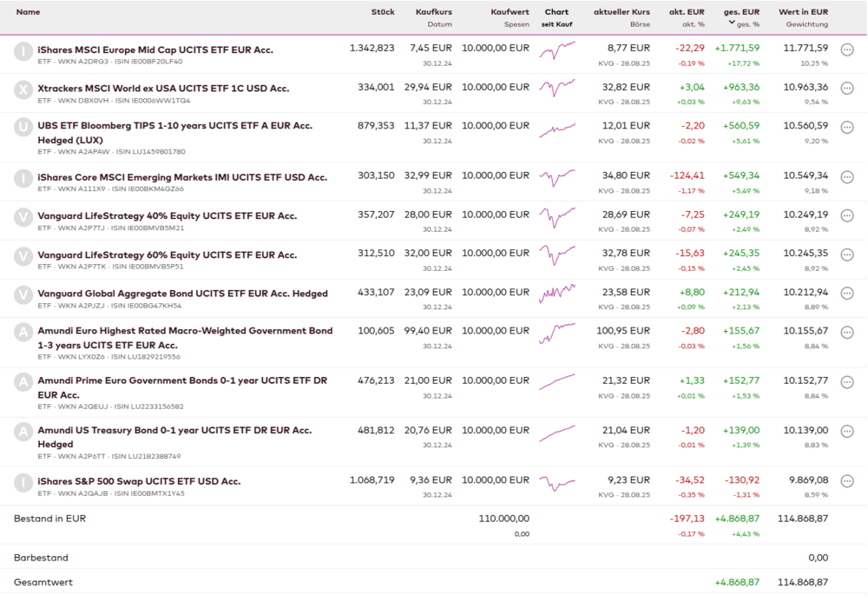Click the current price 100,95 EUR

click(x=623, y=331)
